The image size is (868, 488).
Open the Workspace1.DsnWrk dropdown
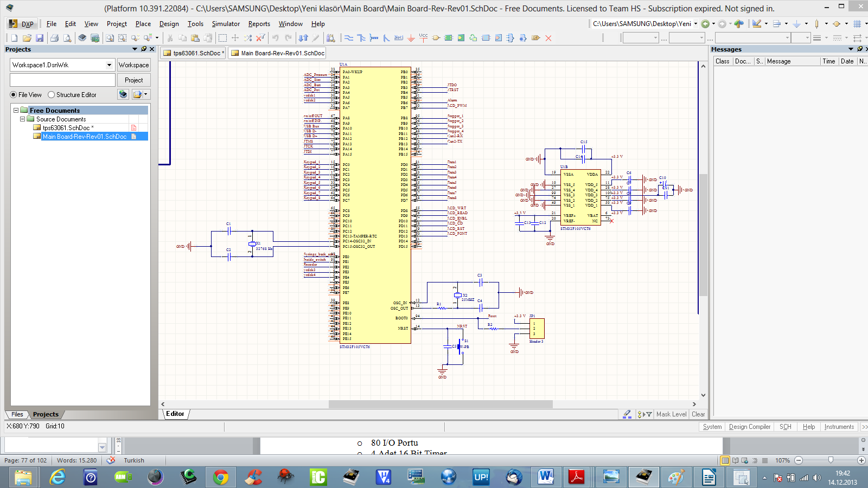coord(109,65)
